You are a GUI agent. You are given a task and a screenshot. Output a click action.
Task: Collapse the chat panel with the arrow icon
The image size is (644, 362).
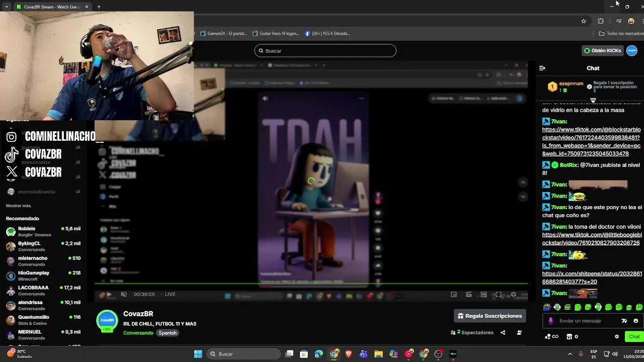542,68
